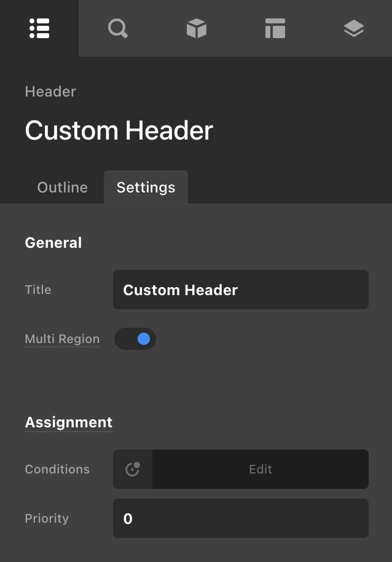Click the Header breadcrumb text
The width and height of the screenshot is (392, 562).
coord(50,92)
